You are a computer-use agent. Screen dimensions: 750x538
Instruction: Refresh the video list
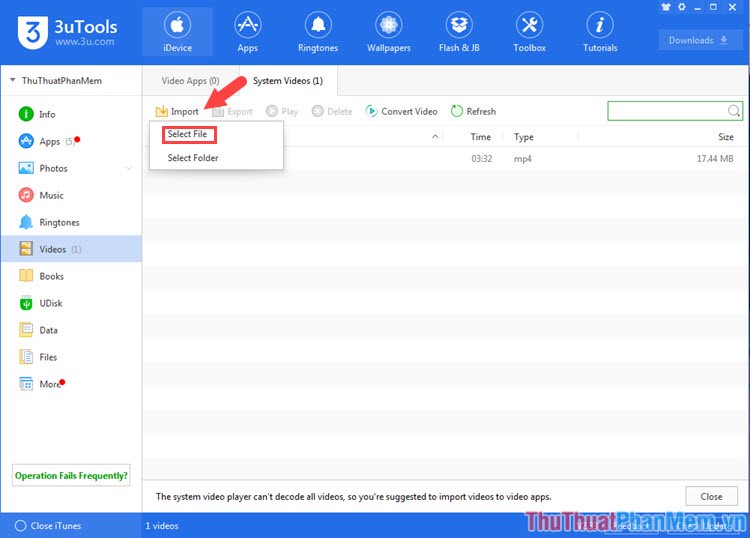click(x=473, y=112)
